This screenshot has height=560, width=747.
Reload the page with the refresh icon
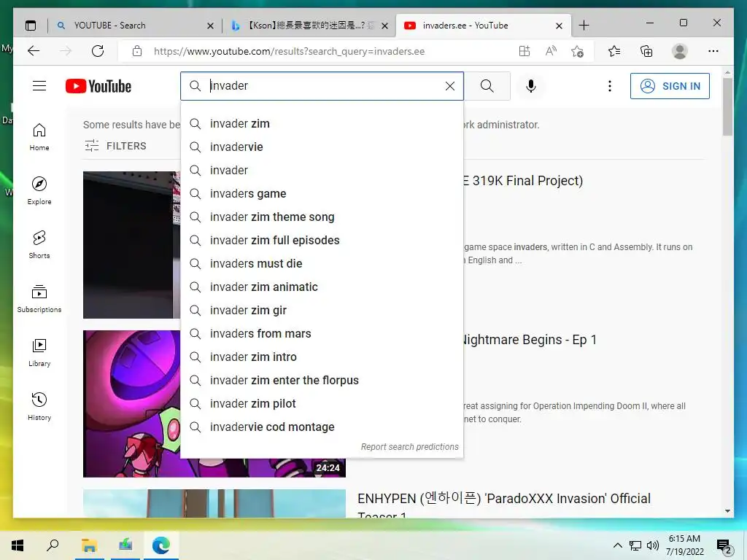pos(98,51)
